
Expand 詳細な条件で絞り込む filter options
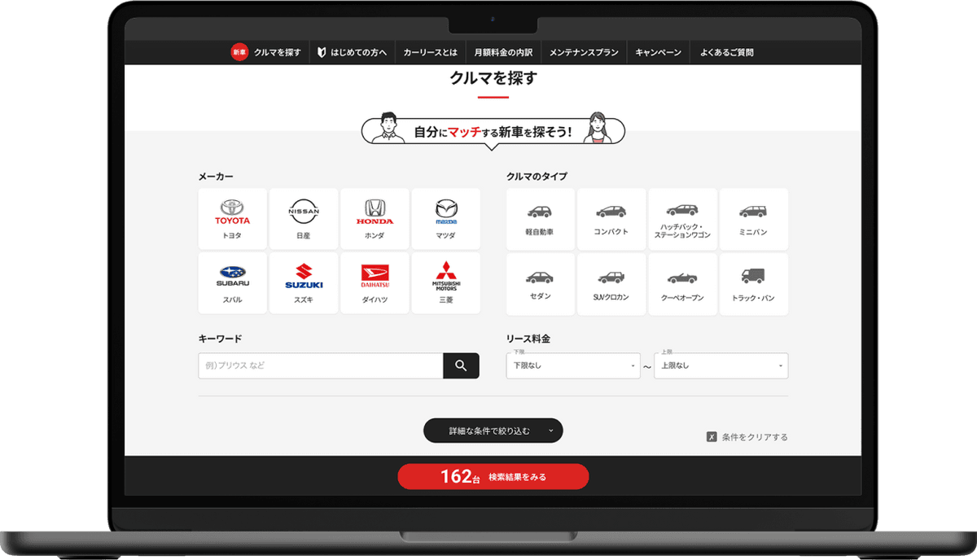pos(493,431)
